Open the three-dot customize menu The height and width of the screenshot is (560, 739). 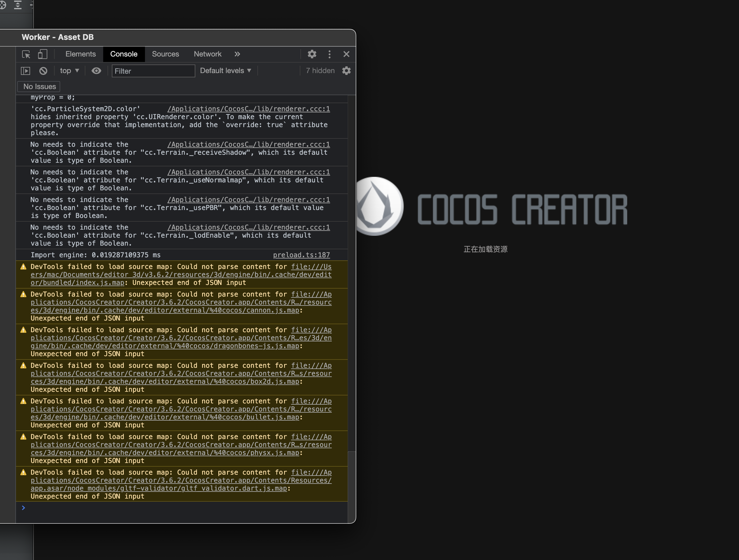(x=329, y=54)
